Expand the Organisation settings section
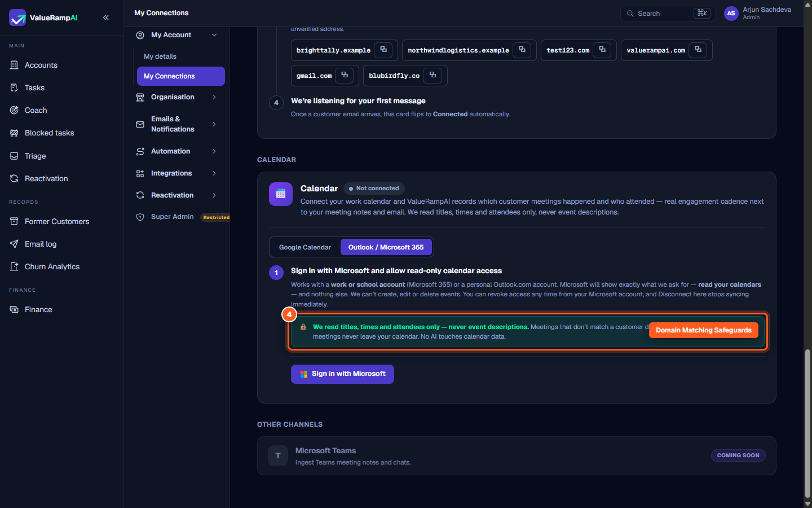Viewport: 812px width, 508px height. point(177,97)
